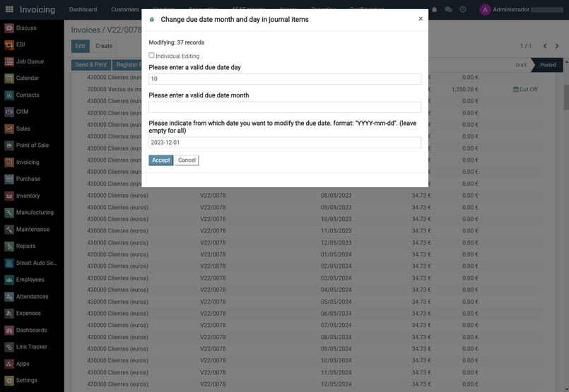The image size is (569, 392).
Task: Click due date 08/05/2023 cell
Action: click(x=336, y=196)
